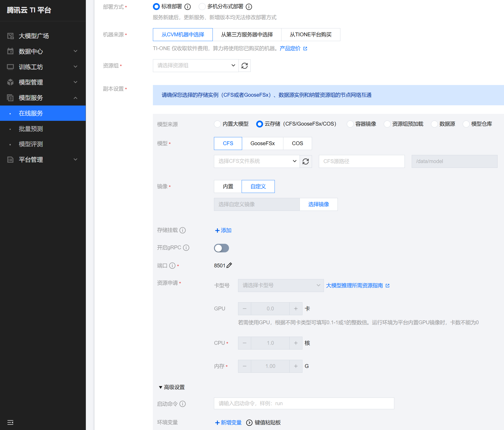This screenshot has width=504, height=430.
Task: Click the 键值粘贴板 arrow icon
Action: [x=249, y=422]
